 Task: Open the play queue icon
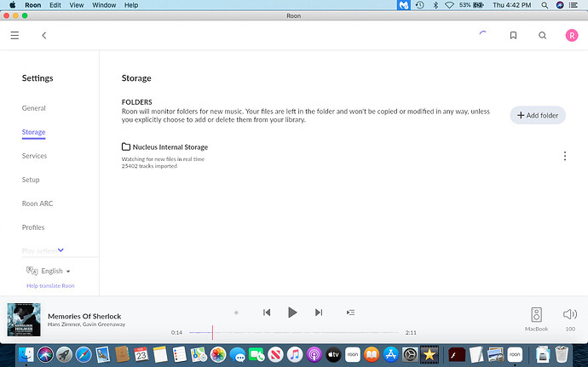pyautogui.click(x=350, y=313)
